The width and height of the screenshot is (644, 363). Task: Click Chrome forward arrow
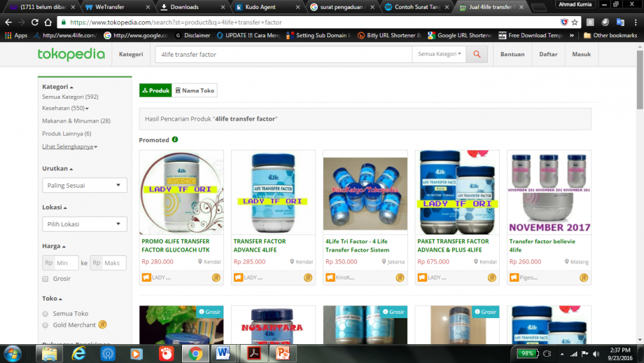click(x=22, y=22)
